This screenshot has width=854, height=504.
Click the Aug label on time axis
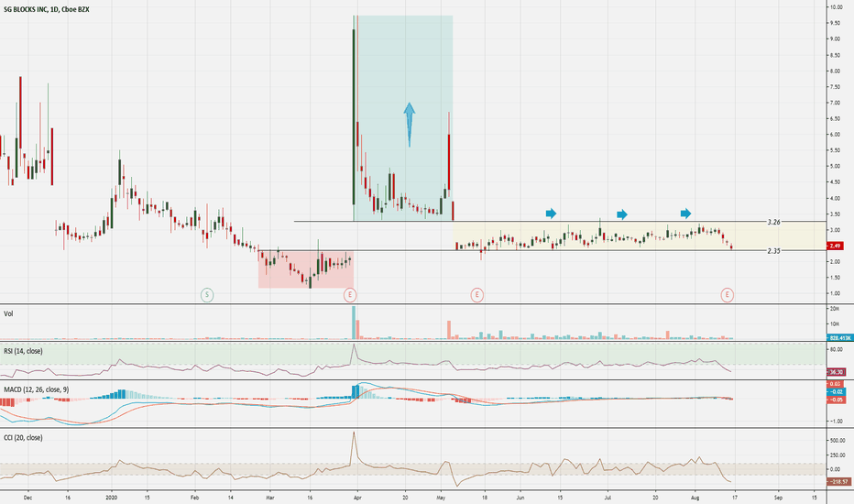click(695, 498)
